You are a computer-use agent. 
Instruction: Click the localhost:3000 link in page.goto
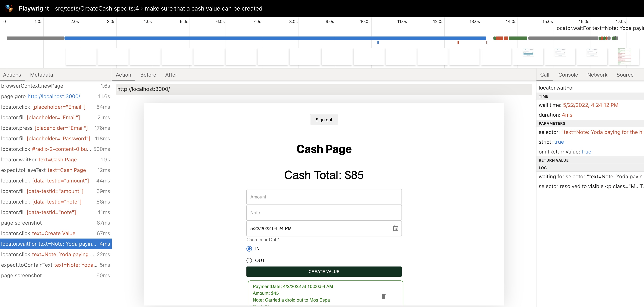(x=54, y=96)
